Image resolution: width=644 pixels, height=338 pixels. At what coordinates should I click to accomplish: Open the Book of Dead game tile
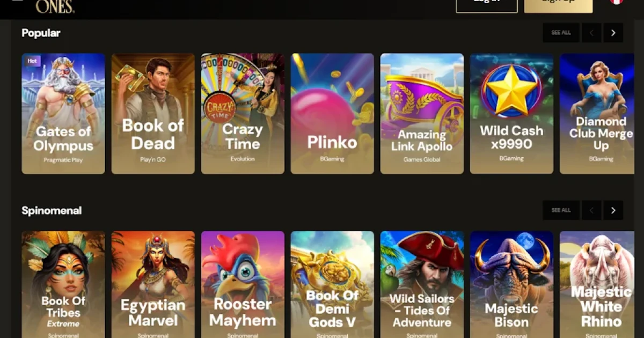[x=153, y=114]
